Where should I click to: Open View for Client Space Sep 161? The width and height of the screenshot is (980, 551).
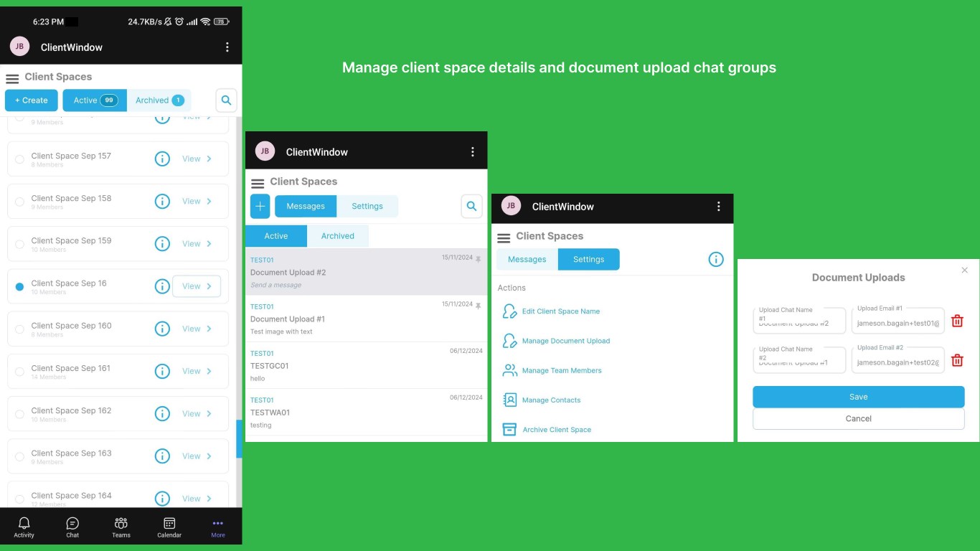(x=197, y=371)
